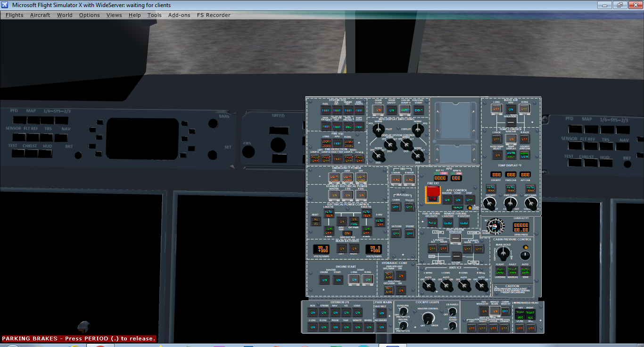The height and width of the screenshot is (347, 644).
Task: Open the Add-ons menu
Action: [x=179, y=15]
